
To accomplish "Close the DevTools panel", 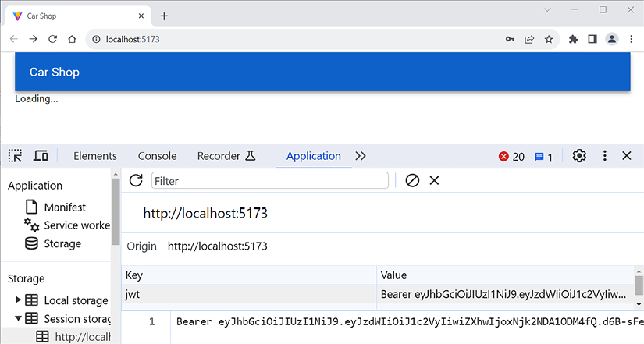I will tap(626, 156).
